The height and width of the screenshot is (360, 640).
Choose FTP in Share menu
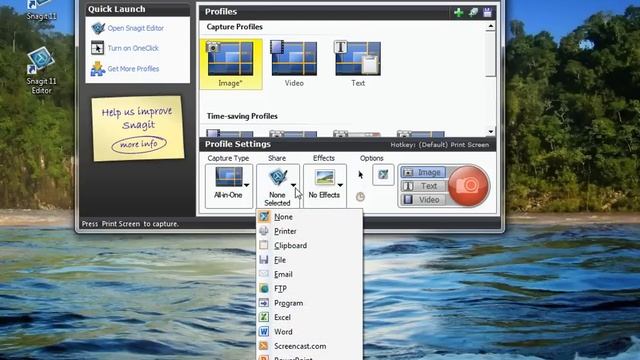click(309, 289)
